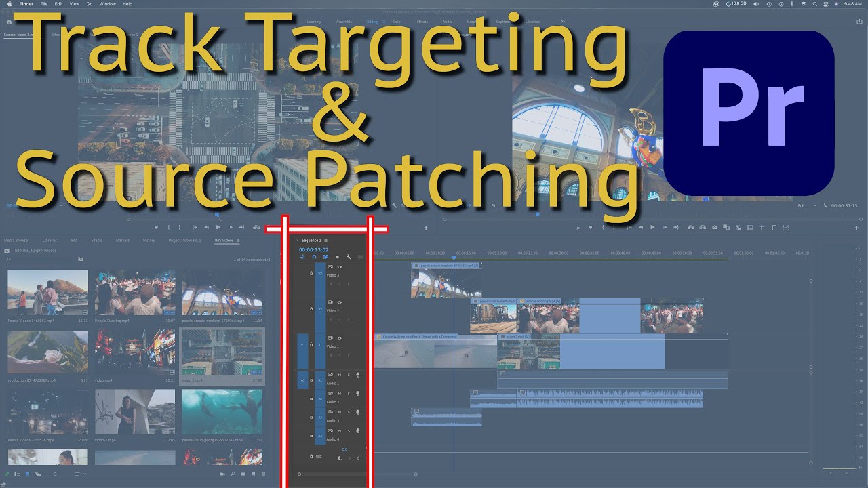Image resolution: width=868 pixels, height=488 pixels.
Task: Play clip in Source monitor
Action: tap(218, 228)
